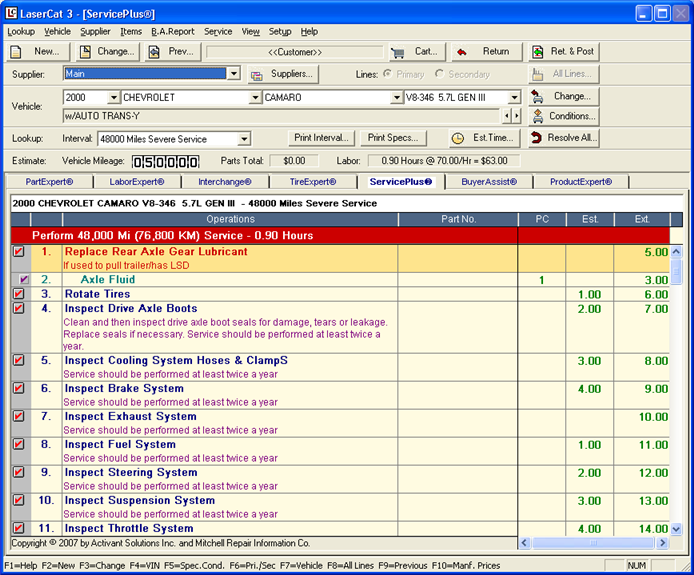This screenshot has width=694, height=575.
Task: Open the vehicle year 2000 dropdown
Action: pyautogui.click(x=113, y=98)
